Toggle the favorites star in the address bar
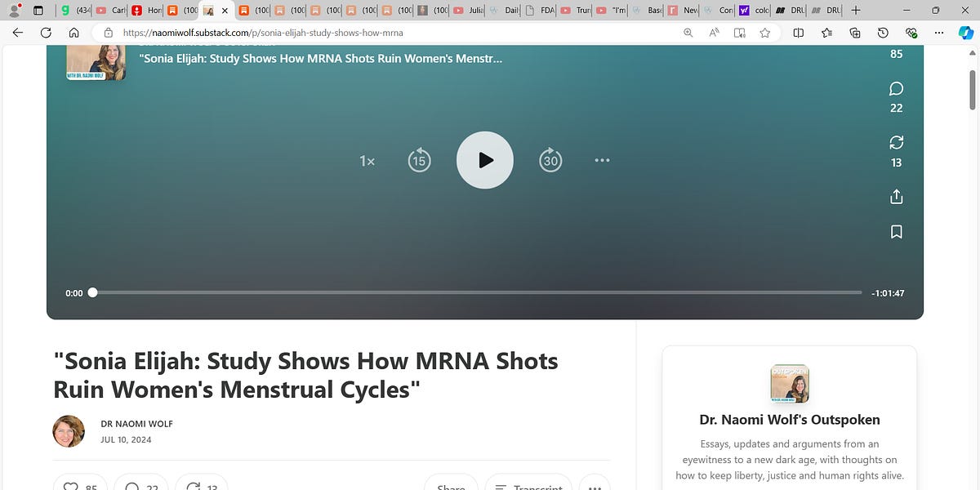Image resolution: width=980 pixels, height=490 pixels. tap(765, 33)
